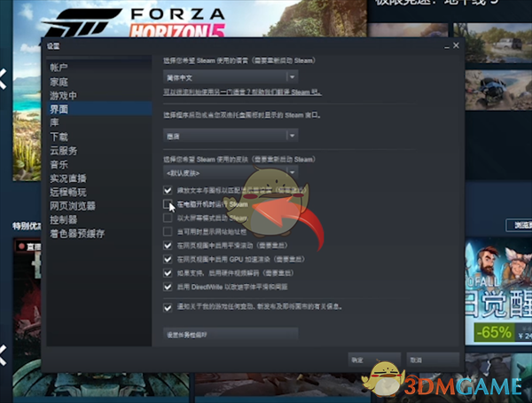The width and height of the screenshot is (532, 403).
Task: Toggle GPU accelerated rendering checkbox
Action: (x=168, y=259)
